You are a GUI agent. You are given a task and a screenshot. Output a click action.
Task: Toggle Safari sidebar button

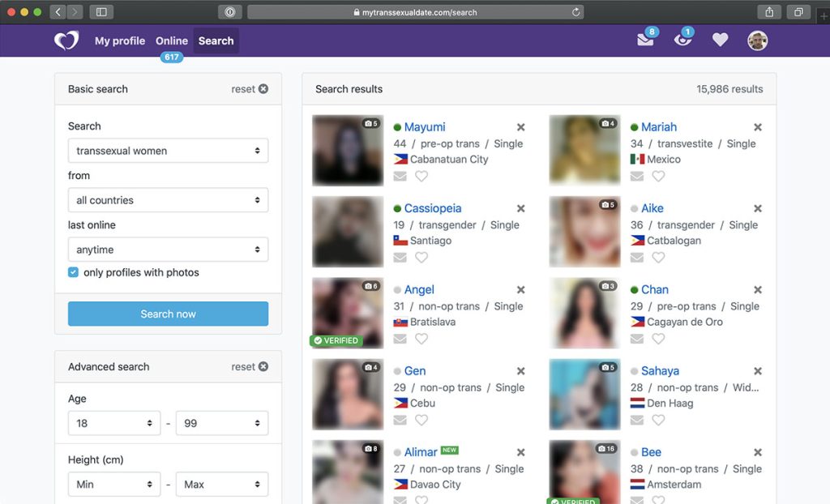click(x=101, y=11)
